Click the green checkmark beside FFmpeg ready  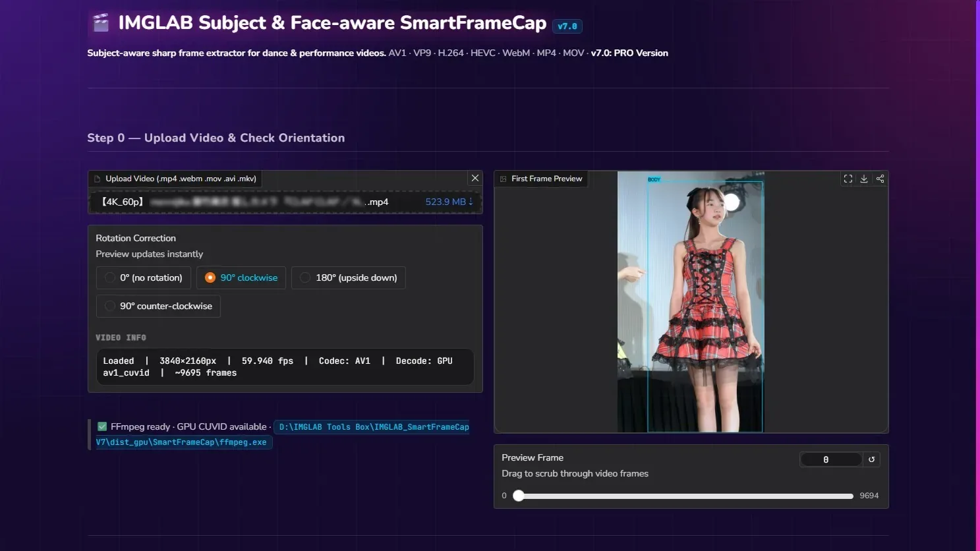(102, 426)
